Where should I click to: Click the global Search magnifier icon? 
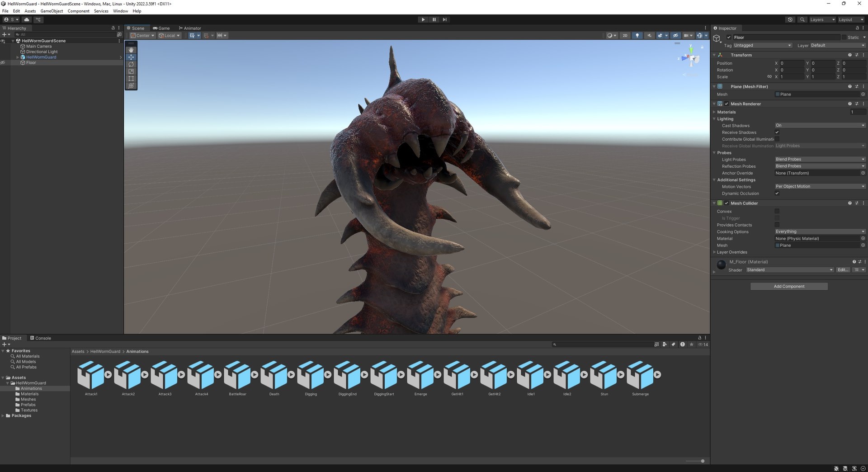click(802, 19)
